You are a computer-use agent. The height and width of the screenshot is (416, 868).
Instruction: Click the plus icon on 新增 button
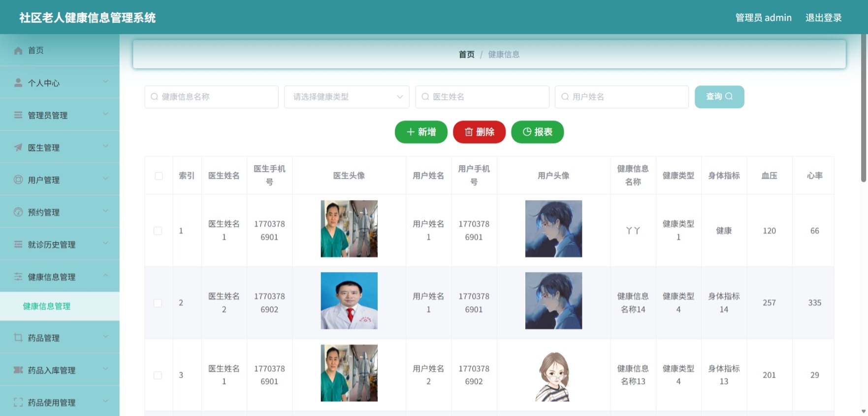tap(411, 132)
